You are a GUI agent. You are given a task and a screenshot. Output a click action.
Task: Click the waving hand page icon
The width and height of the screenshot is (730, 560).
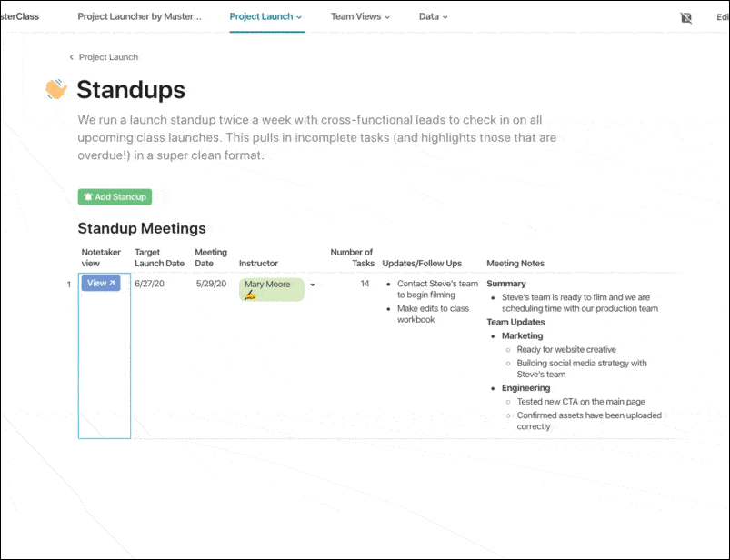[x=56, y=89]
